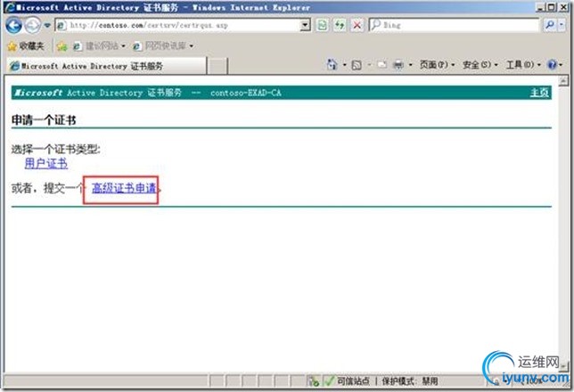Click the Compatibility View icon
This screenshot has width=574, height=392.
click(x=322, y=25)
